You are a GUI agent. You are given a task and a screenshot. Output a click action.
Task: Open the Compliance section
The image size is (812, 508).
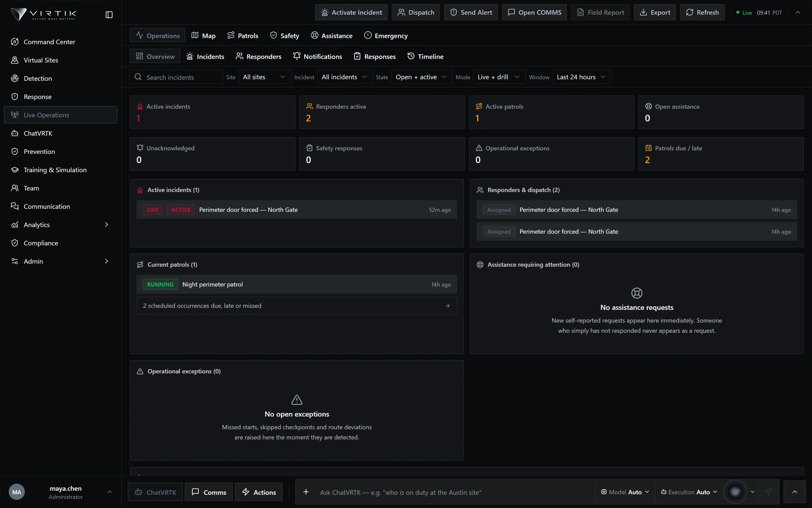[60, 243]
